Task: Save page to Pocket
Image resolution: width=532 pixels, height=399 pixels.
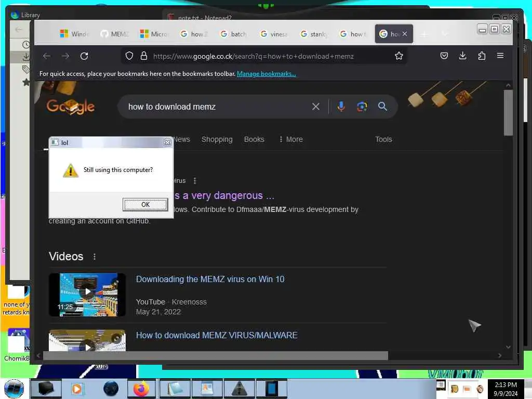Action: coord(444,56)
